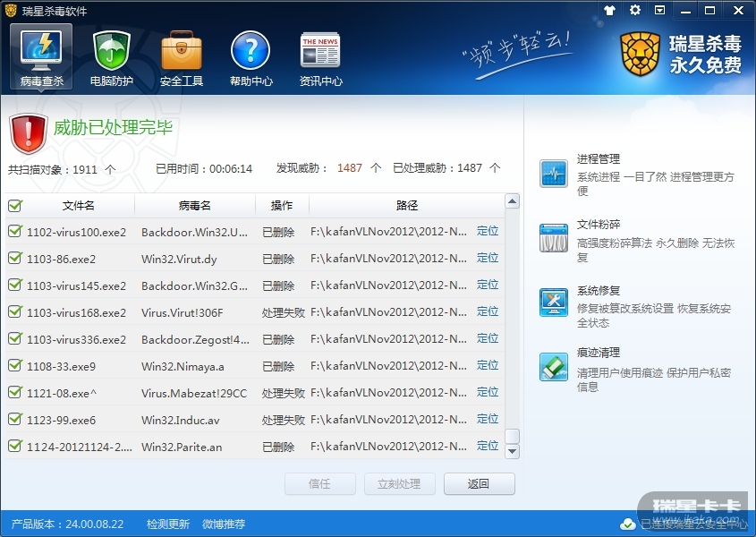Click the 信任 trust button
Image resolution: width=756 pixels, height=537 pixels.
[319, 484]
